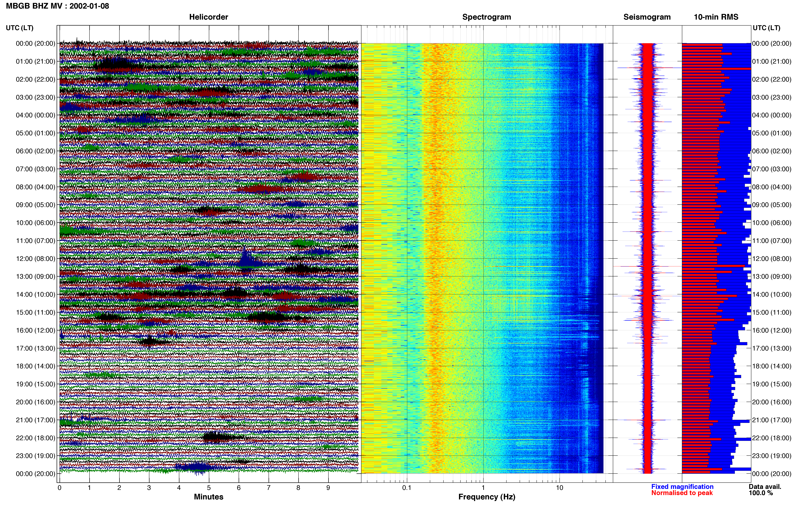Click the left '22:00 (18:00)' time label
This screenshot has width=812, height=508.
pyautogui.click(x=36, y=437)
